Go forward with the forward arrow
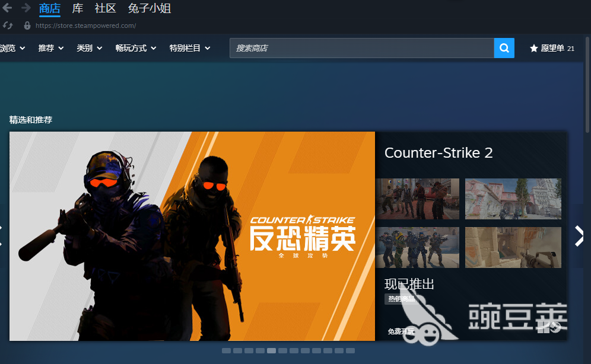This screenshot has width=591, height=364. [x=26, y=8]
